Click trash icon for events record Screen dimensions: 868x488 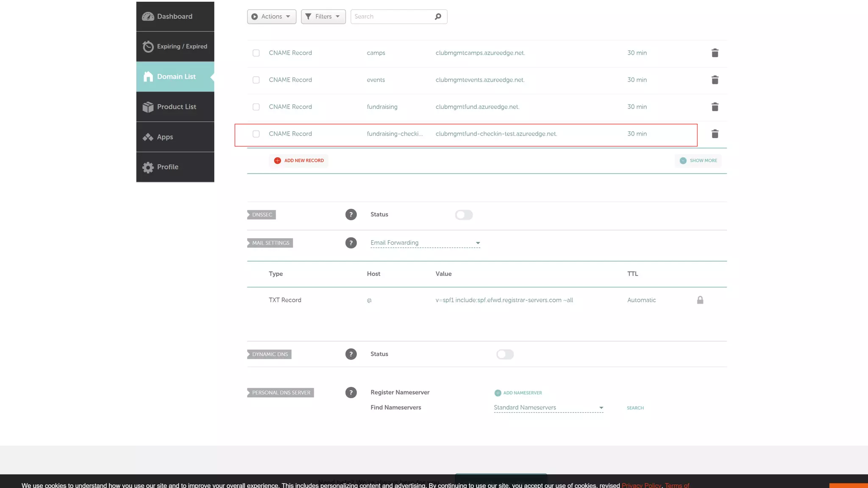coord(715,80)
